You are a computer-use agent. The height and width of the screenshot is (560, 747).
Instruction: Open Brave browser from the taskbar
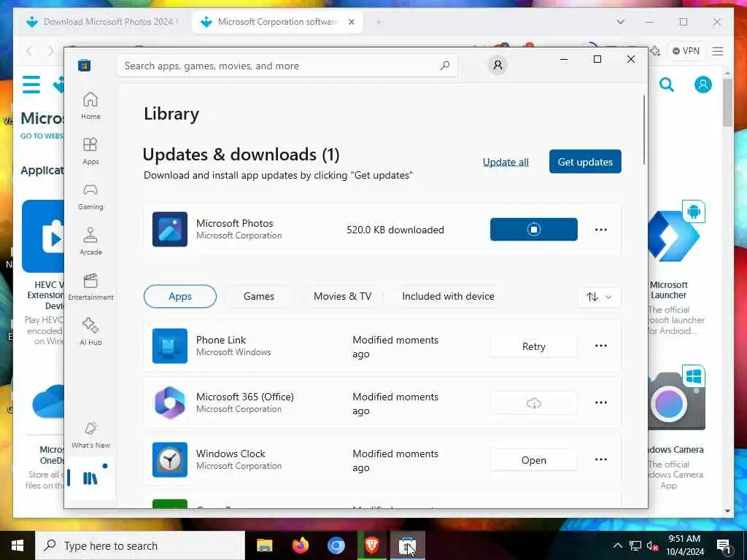[x=372, y=545]
